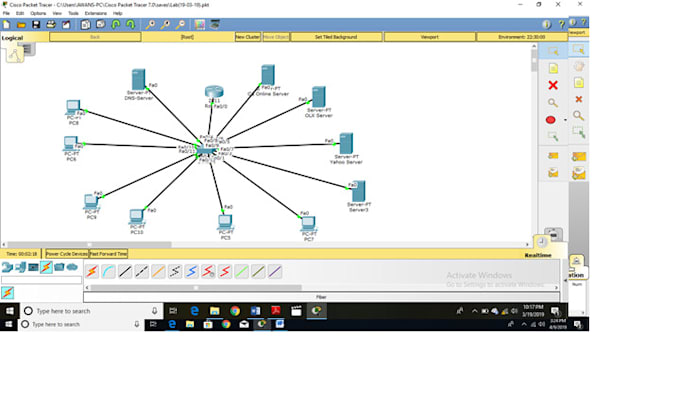Create a new file from the toolbar
Viewport: 680px width, 406px height.
(x=7, y=25)
